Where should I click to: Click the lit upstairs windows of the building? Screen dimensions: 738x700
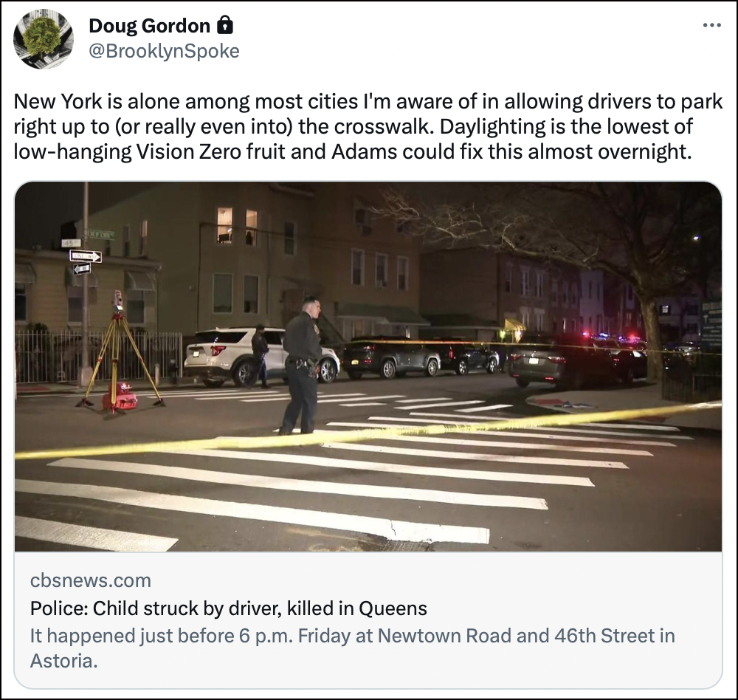[238, 226]
